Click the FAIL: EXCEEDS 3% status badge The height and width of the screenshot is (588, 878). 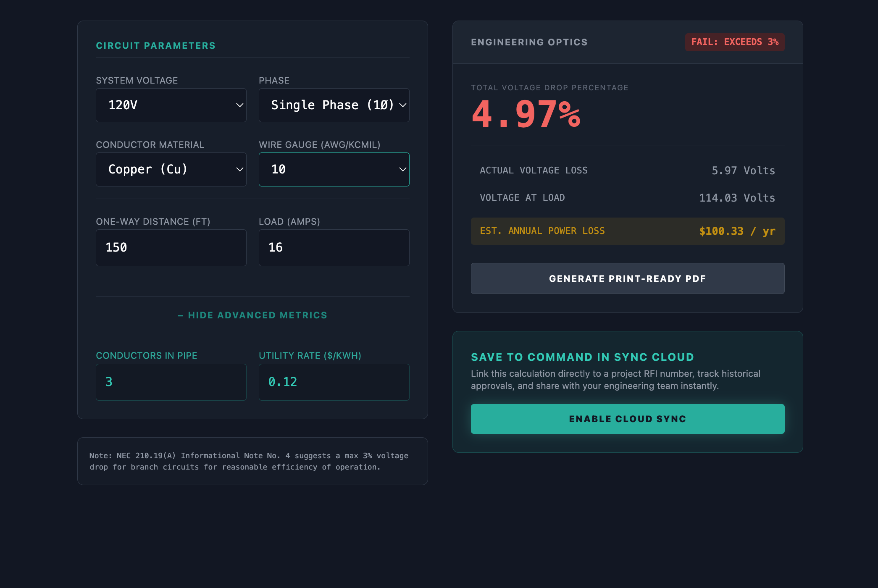(735, 42)
